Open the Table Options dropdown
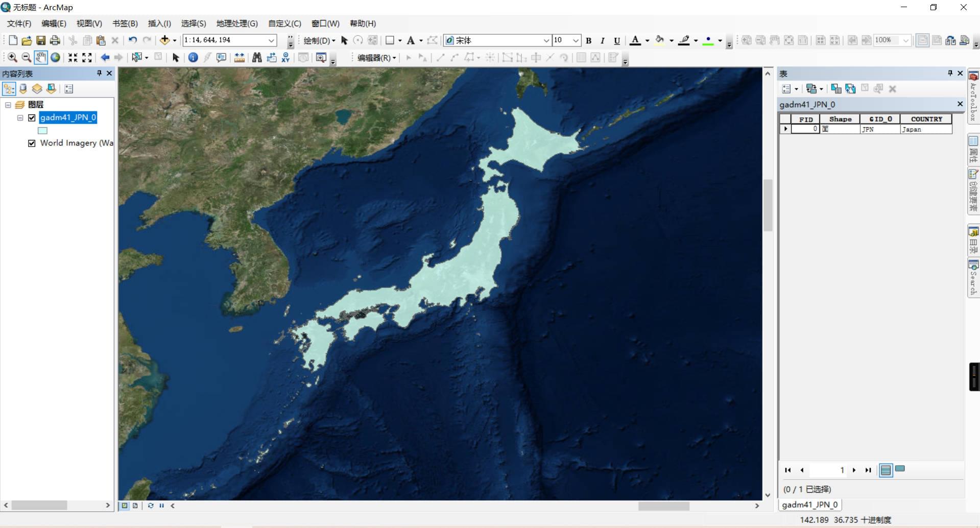980x528 pixels. point(790,89)
